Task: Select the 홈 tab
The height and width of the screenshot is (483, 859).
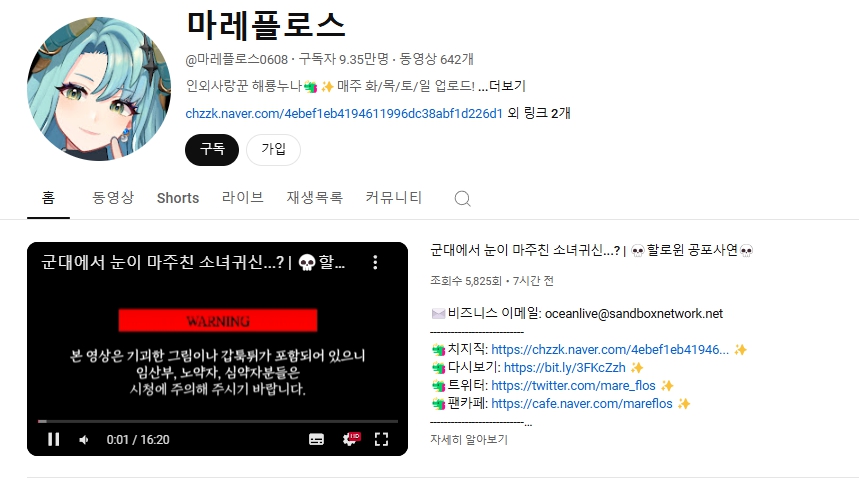Action: pos(48,198)
